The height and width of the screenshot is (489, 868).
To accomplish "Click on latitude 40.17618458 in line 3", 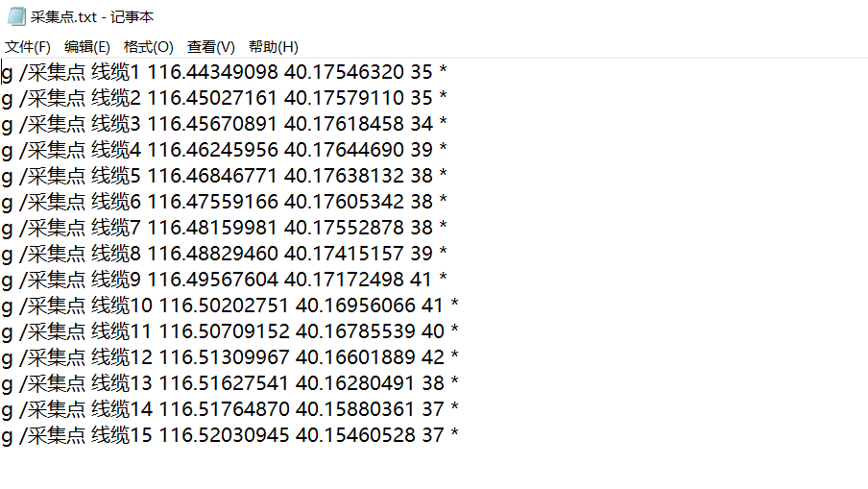I will [345, 124].
